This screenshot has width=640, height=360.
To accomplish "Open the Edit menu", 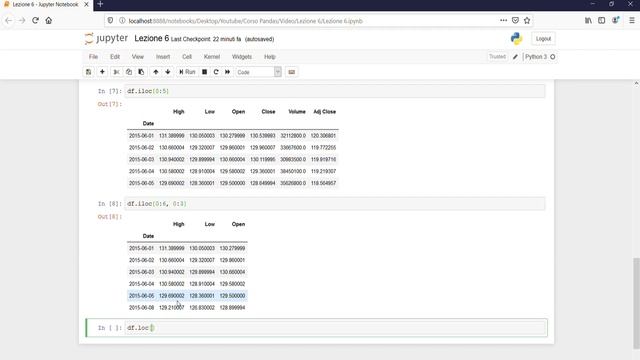I will point(115,57).
